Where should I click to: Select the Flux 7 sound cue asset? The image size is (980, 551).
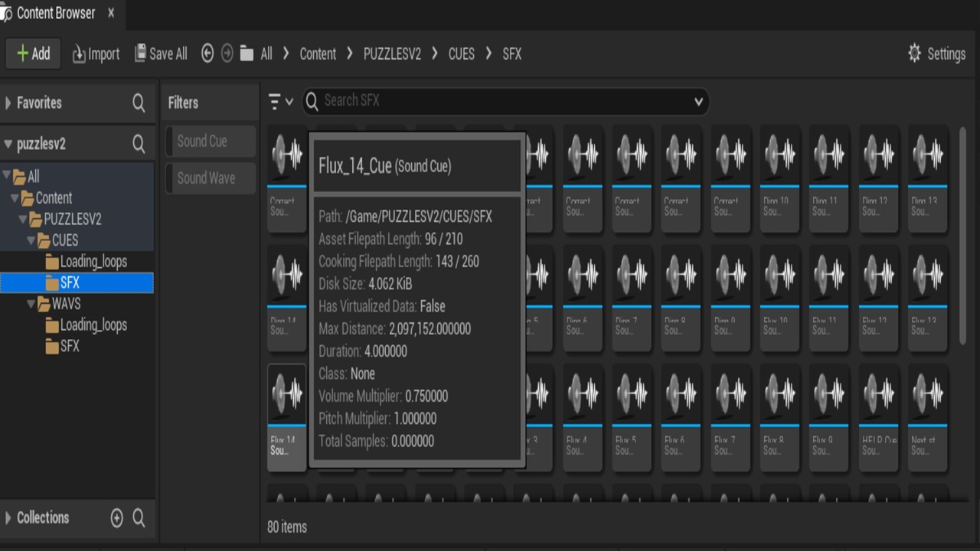pyautogui.click(x=730, y=418)
